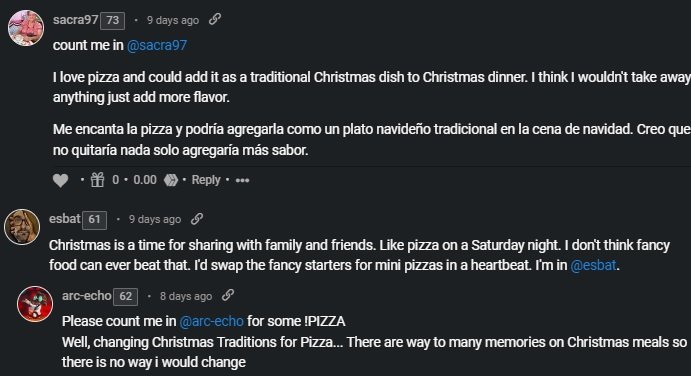Screen dimensions: 691x376
Task: Show the 0.00 payout details
Action: (x=145, y=180)
